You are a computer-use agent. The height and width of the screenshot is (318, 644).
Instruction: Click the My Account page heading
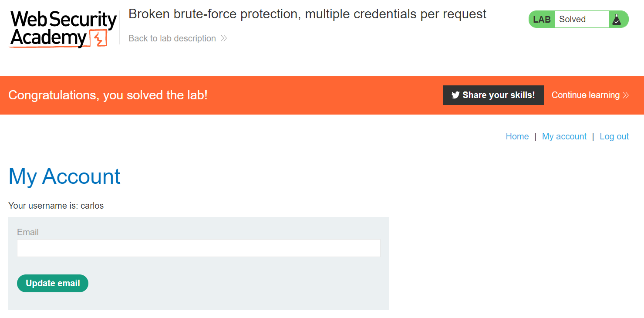pos(64,176)
